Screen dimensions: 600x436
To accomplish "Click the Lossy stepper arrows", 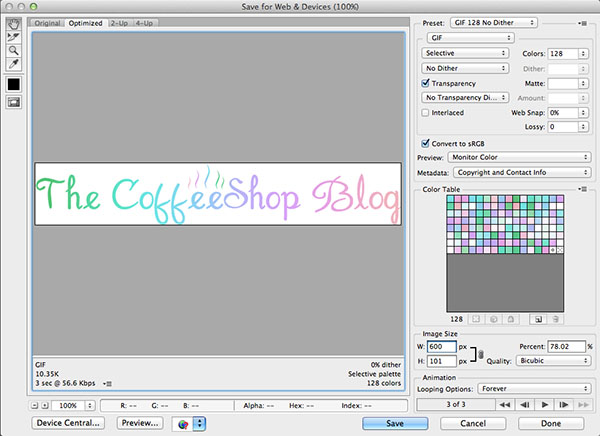I will click(x=583, y=127).
